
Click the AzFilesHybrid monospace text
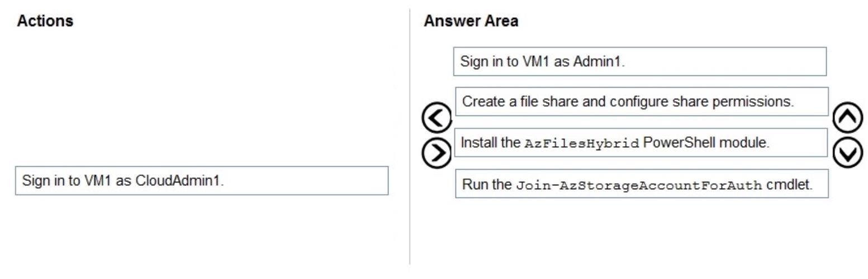point(582,143)
